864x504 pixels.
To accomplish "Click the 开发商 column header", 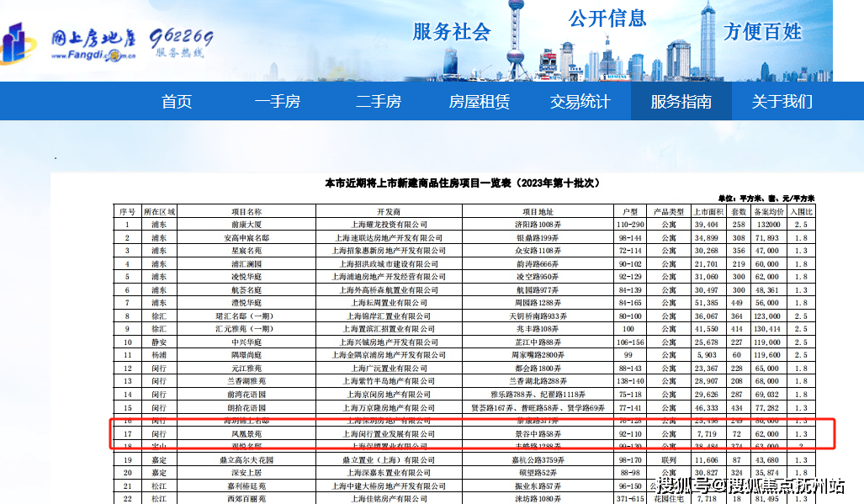I will 389,211.
